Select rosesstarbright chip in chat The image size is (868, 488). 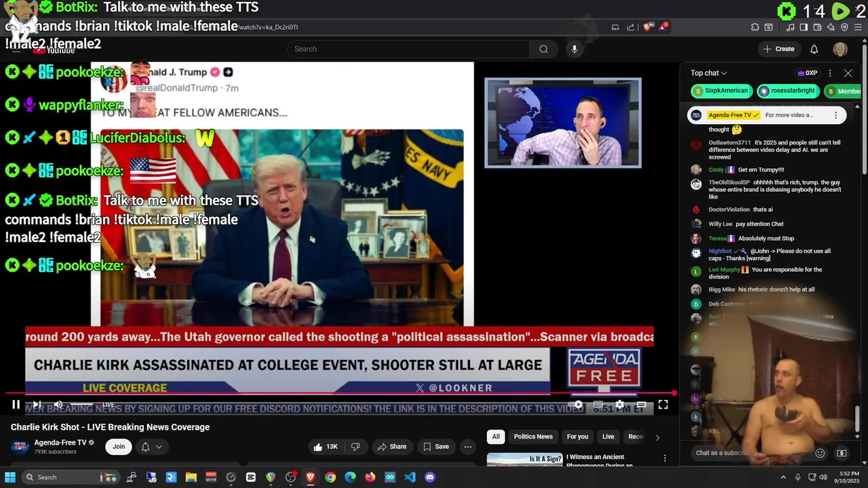[x=787, y=91]
